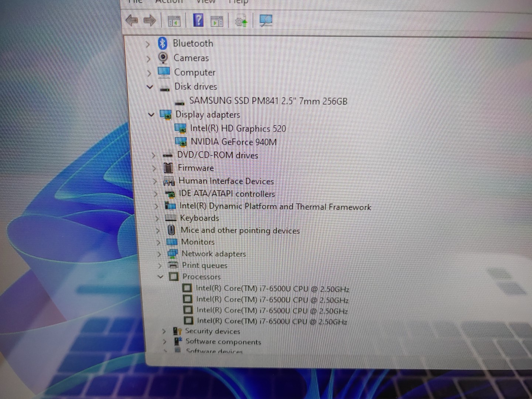Click the Disk drives category icon

[x=165, y=89]
